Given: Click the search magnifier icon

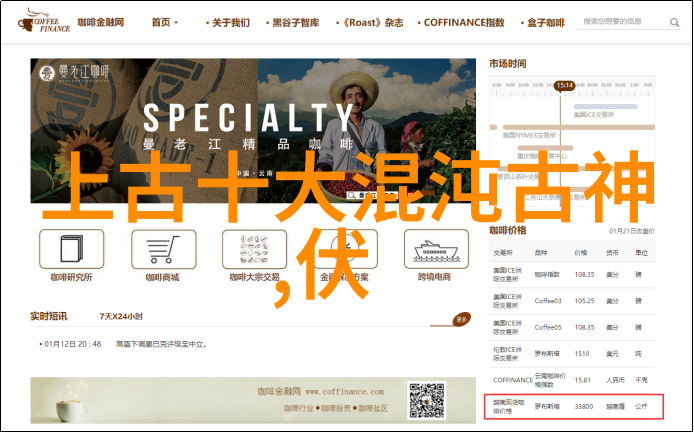Looking at the screenshot, I should pyautogui.click(x=674, y=22).
